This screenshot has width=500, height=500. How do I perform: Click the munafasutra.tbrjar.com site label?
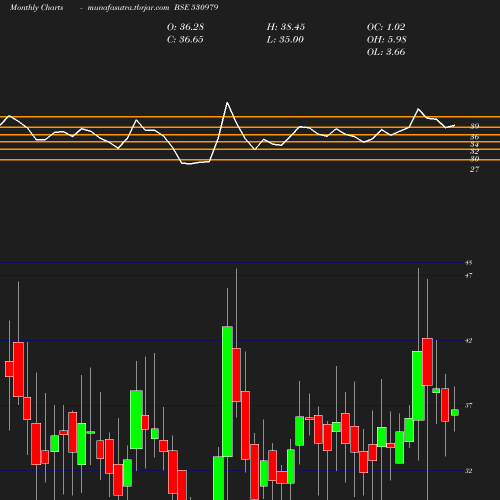pyautogui.click(x=128, y=7)
